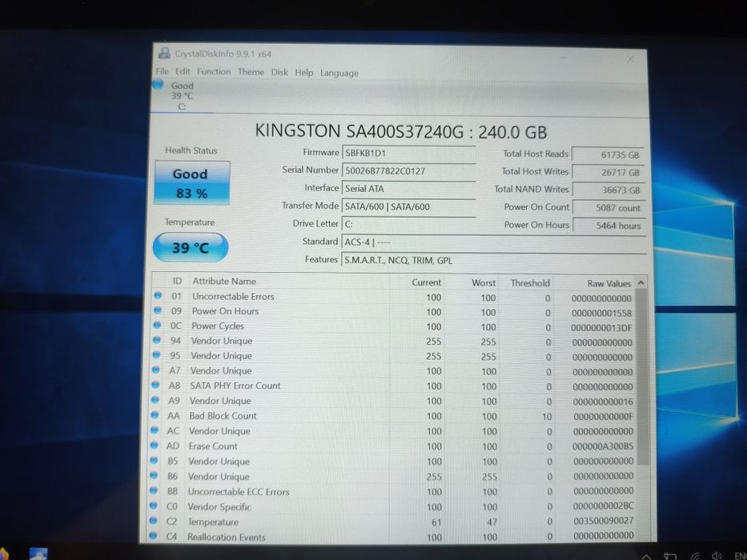Screen dimensions: 747x560
Task: Click the Raw Values column header
Action: point(608,283)
